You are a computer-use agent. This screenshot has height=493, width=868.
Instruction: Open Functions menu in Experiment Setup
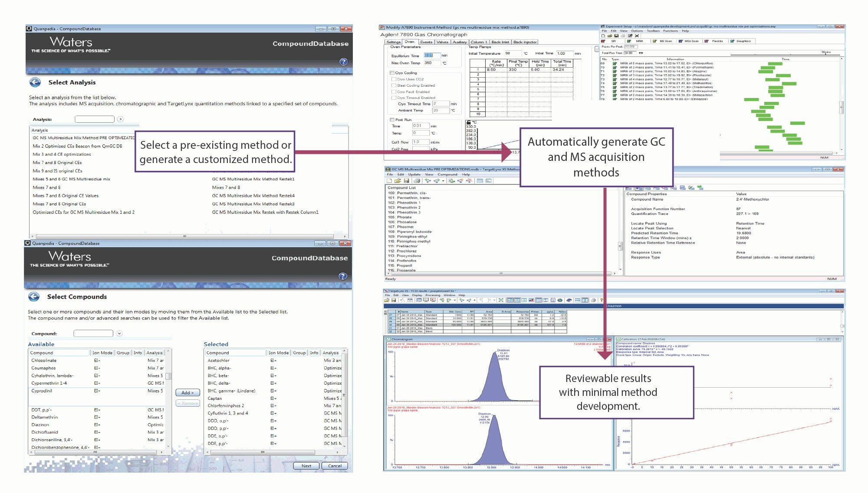[670, 31]
